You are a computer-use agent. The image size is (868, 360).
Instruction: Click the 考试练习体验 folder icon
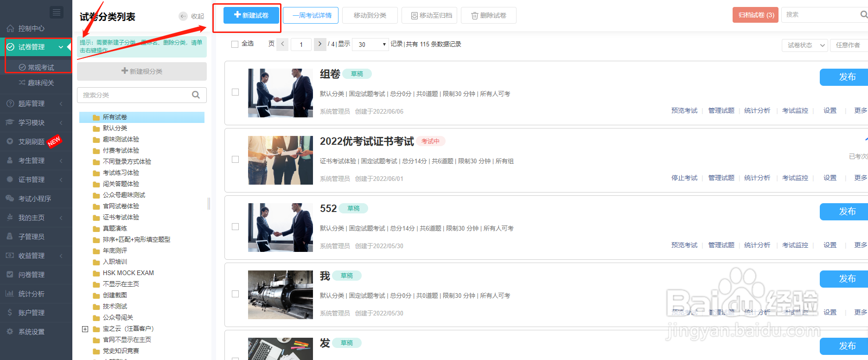click(96, 173)
